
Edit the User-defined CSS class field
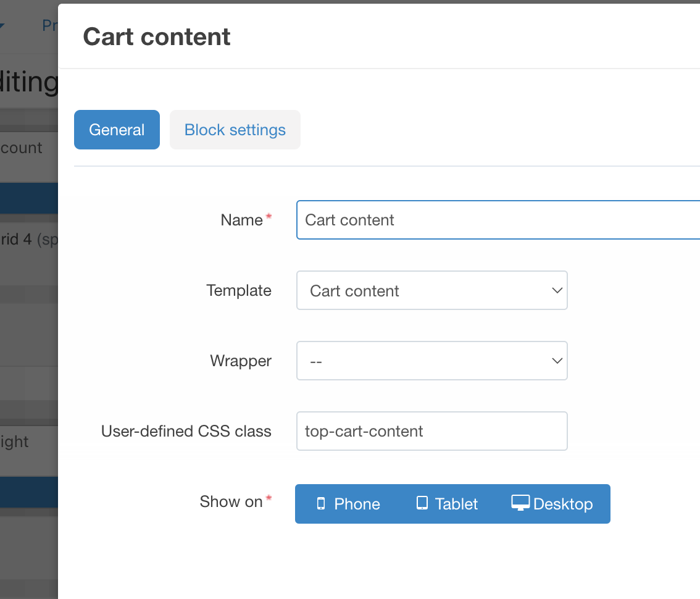click(x=431, y=431)
